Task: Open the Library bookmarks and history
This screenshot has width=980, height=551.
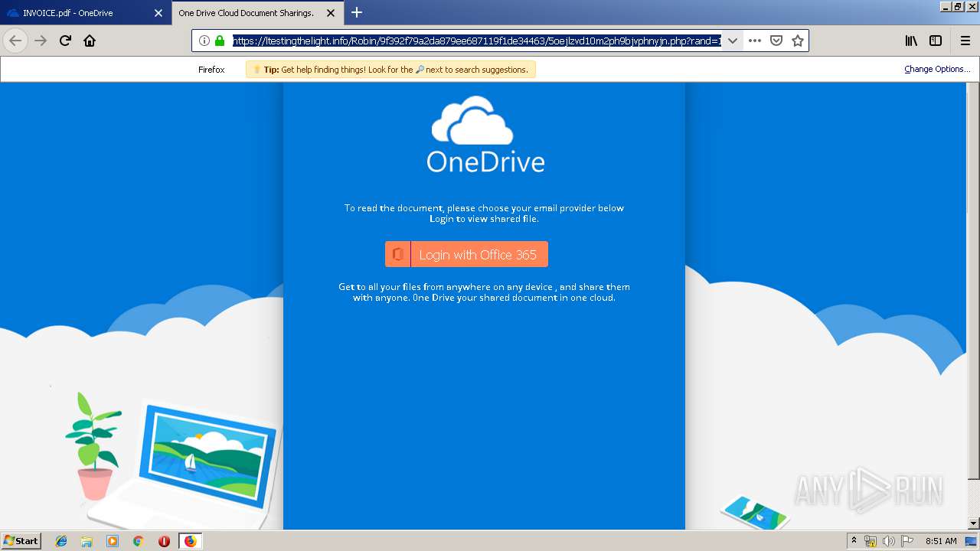Action: point(911,41)
